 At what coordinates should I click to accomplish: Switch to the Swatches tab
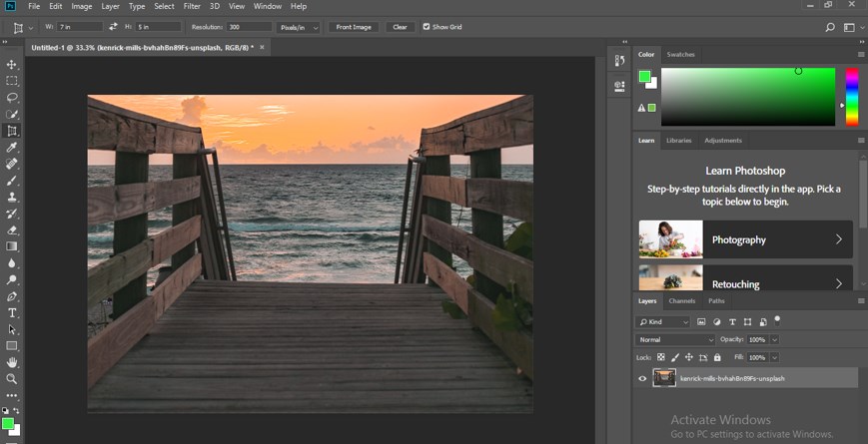tap(680, 54)
